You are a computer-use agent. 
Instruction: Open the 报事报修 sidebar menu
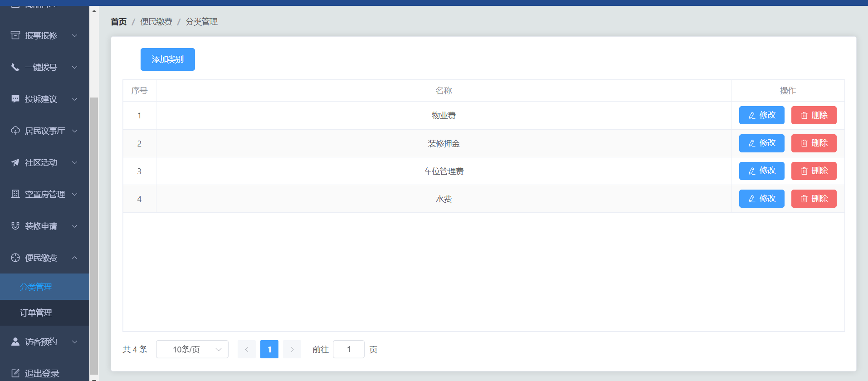[x=44, y=35]
